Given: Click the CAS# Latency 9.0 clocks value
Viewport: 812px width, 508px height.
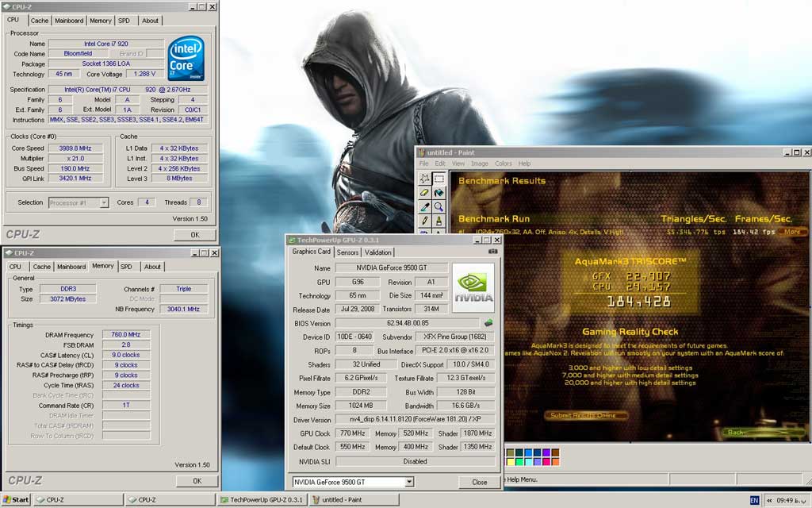Looking at the screenshot, I should (126, 355).
